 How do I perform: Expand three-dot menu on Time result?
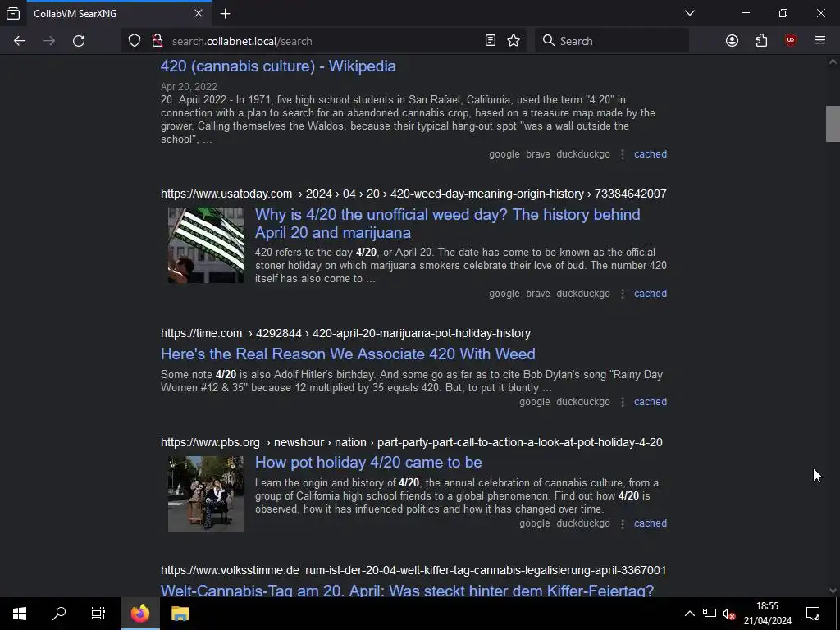[x=623, y=402]
